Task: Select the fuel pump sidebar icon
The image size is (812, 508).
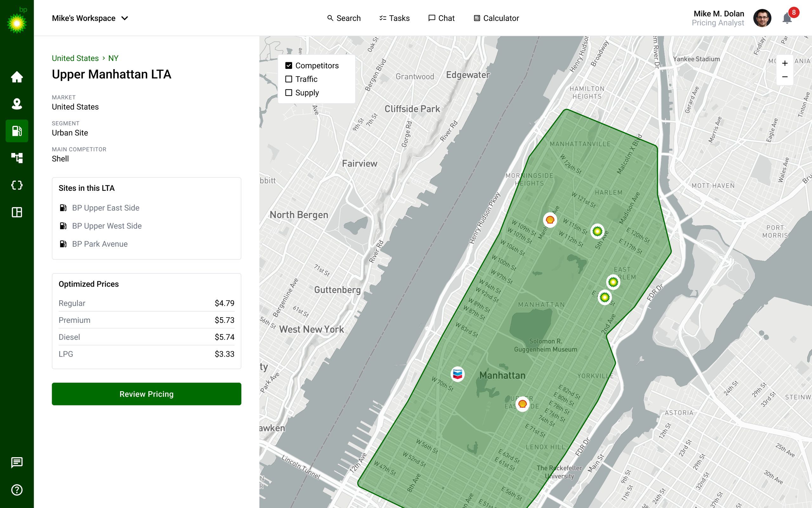Action: [17, 131]
